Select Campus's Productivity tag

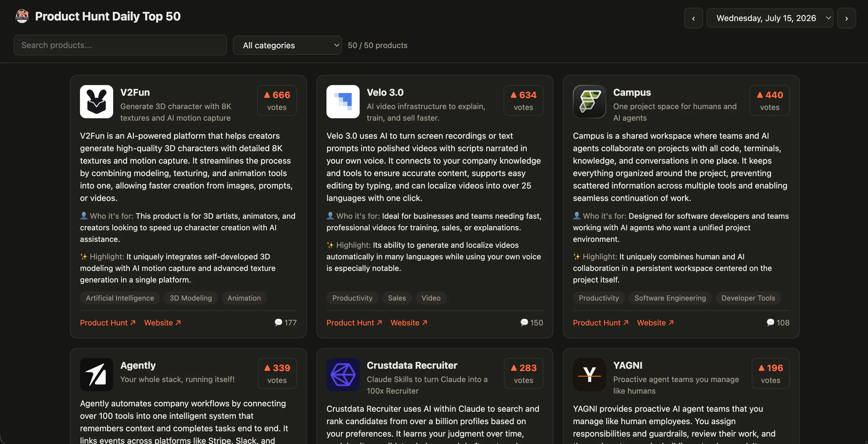pyautogui.click(x=599, y=298)
